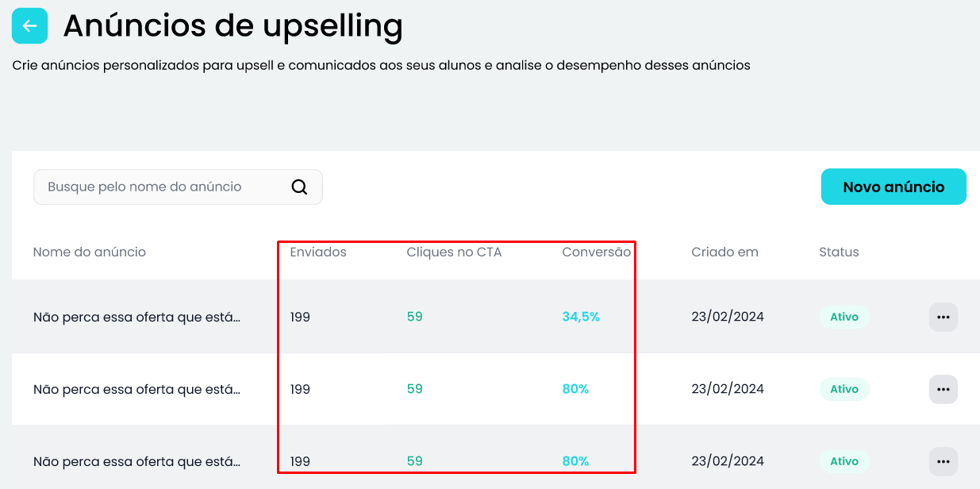This screenshot has width=980, height=489.
Task: Click the Ativo status badge in the first row
Action: click(844, 317)
